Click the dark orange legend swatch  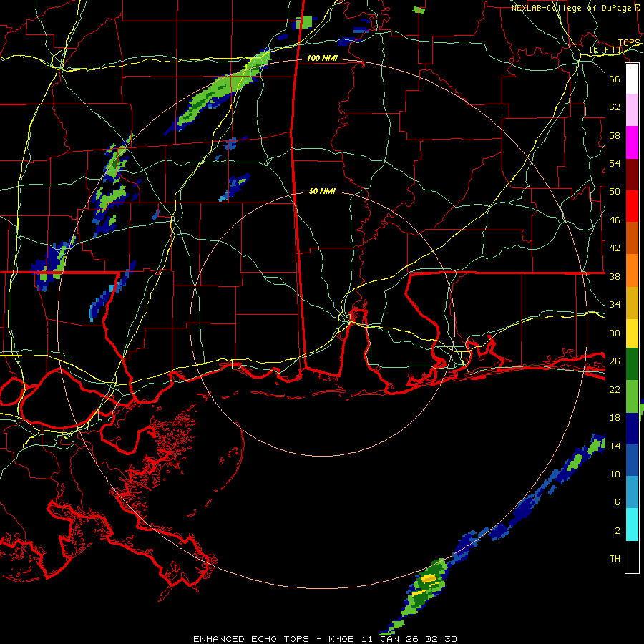tap(632, 238)
